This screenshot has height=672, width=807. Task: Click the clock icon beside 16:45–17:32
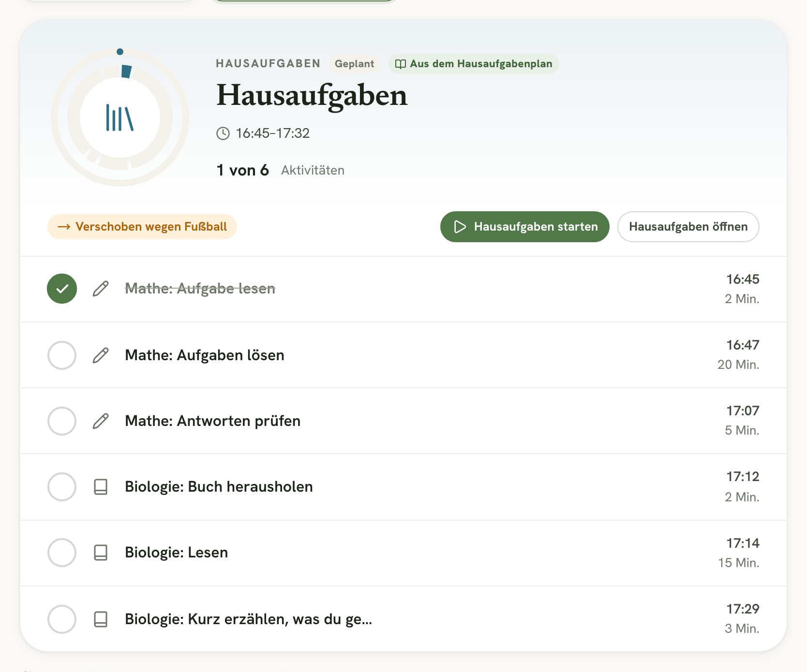(x=223, y=133)
